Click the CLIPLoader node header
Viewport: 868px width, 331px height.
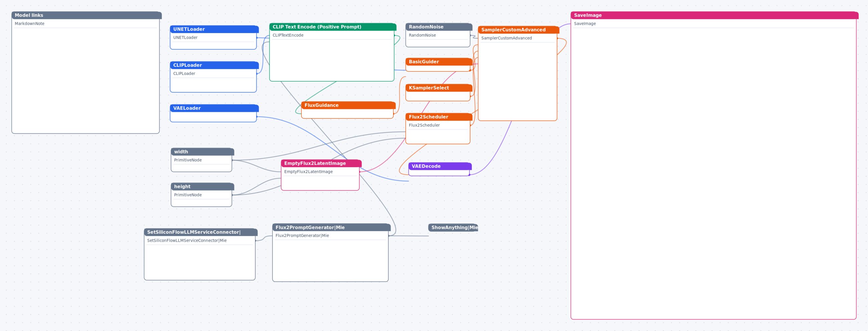pyautogui.click(x=214, y=65)
